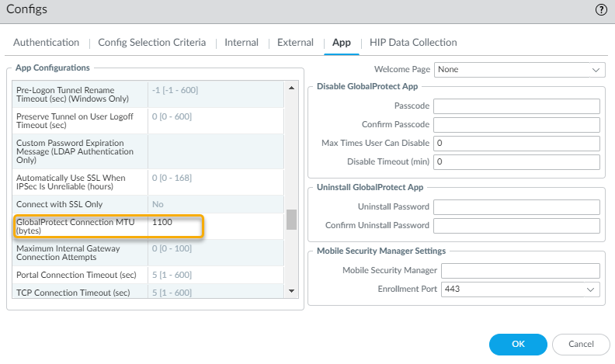615x364 pixels.
Task: Go to the Internal tab
Action: coord(241,43)
